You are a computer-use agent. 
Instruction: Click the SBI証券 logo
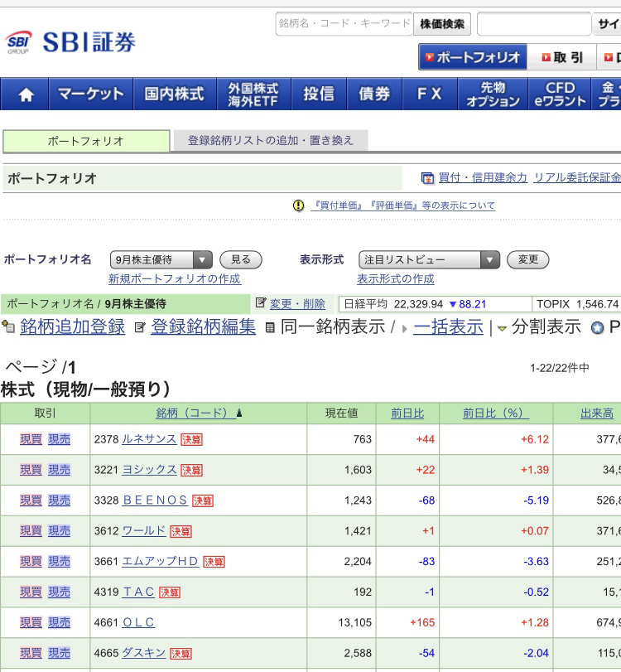point(70,42)
